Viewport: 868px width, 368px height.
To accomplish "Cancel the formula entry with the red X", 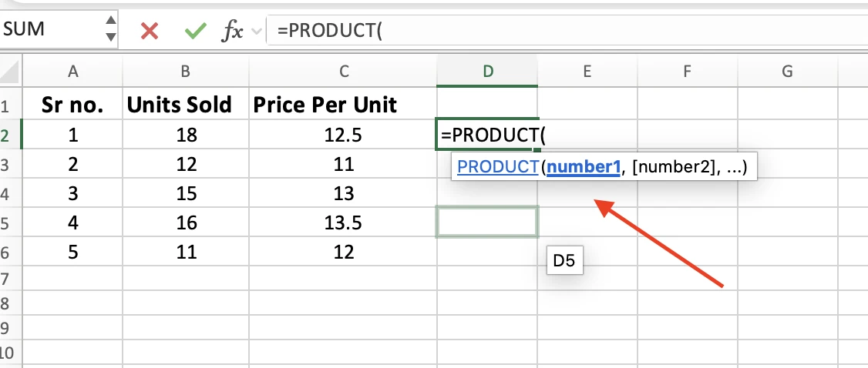I will [x=150, y=31].
